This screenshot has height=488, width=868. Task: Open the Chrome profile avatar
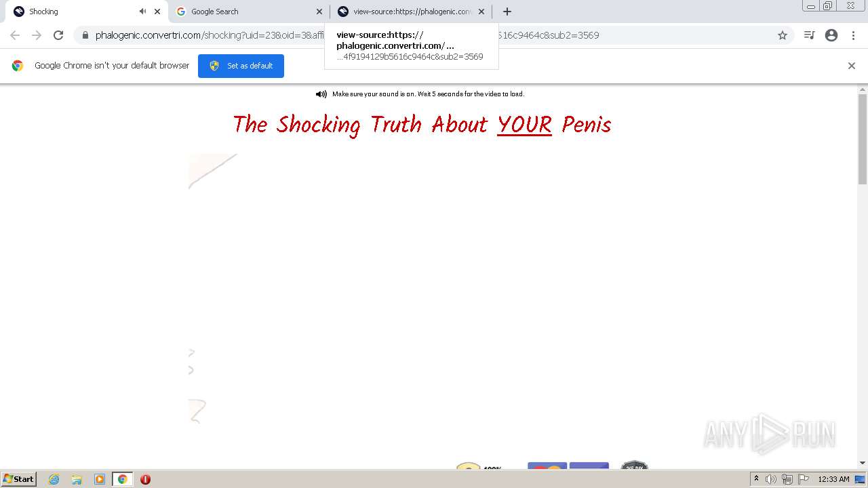click(831, 35)
